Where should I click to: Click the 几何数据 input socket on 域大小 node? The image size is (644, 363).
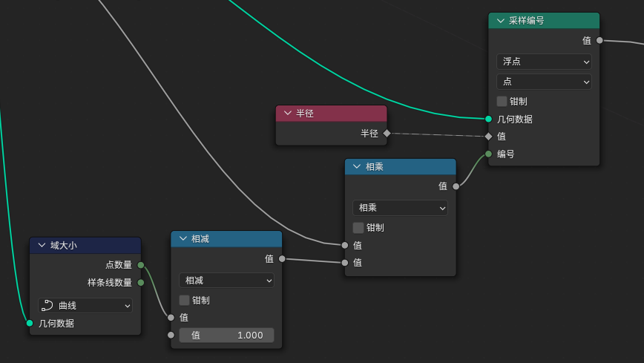pos(30,323)
